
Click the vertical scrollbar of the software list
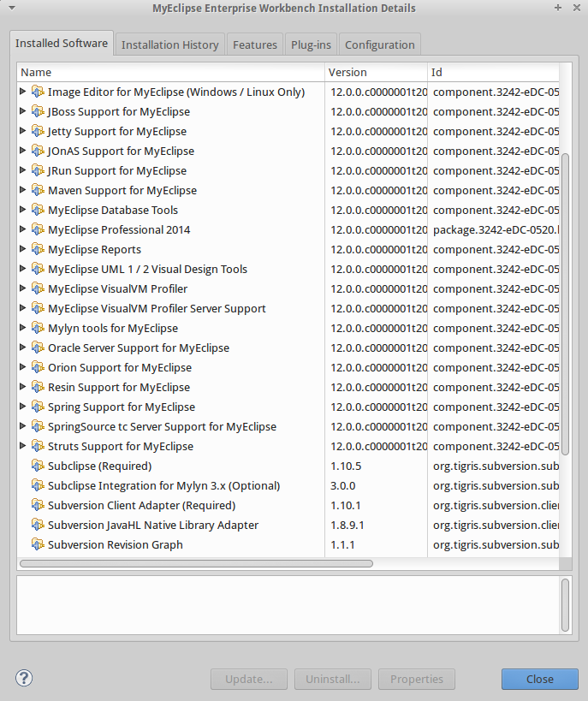(565, 304)
